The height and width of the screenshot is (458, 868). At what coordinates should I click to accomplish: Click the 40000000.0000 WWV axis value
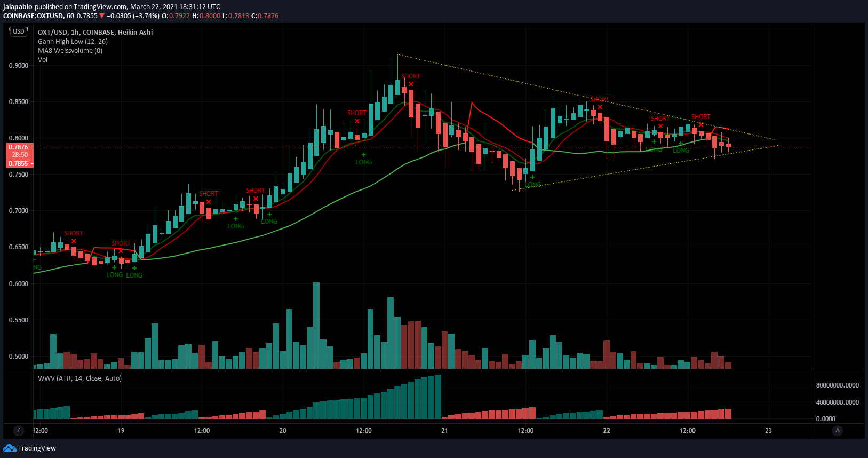838,402
